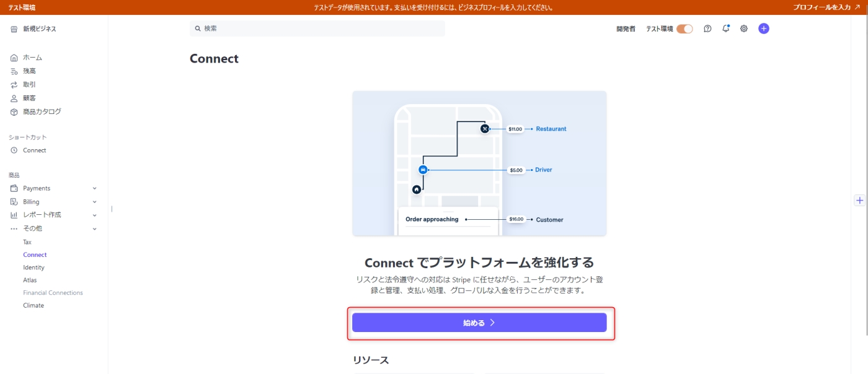The height and width of the screenshot is (374, 868).
Task: Click the レポート作成 bar chart icon
Action: 14,215
